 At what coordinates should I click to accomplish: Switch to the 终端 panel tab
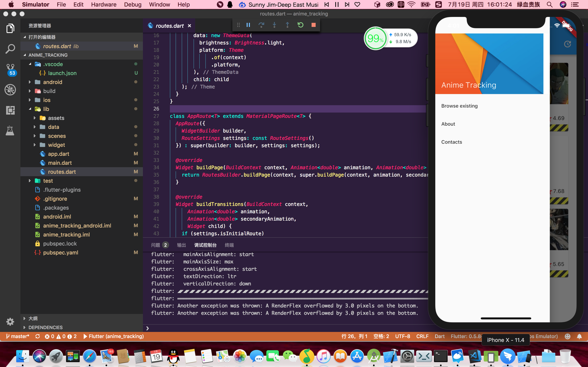(x=229, y=245)
